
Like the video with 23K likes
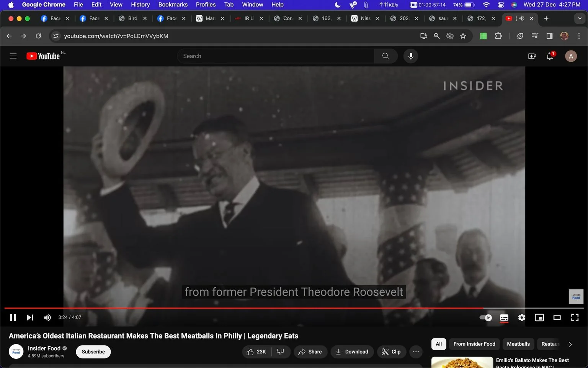tap(256, 352)
